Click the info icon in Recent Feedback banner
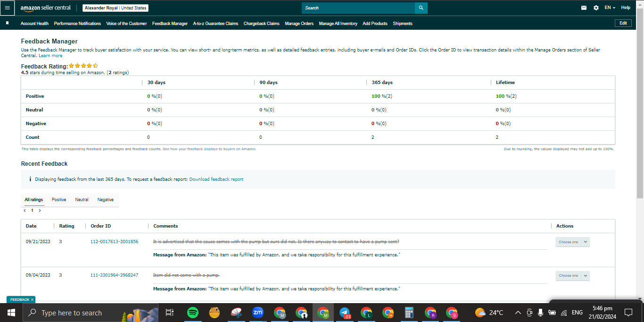Viewport: 644px width, 322px height. (x=30, y=179)
